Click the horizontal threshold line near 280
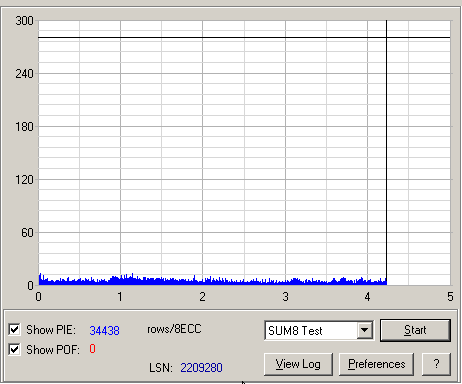Viewport: 462px width, 384px height. (x=244, y=38)
